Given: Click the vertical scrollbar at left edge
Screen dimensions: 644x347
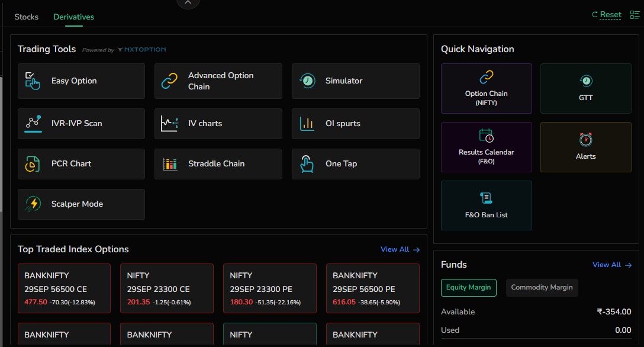Looking at the screenshot, I should pos(1,144).
